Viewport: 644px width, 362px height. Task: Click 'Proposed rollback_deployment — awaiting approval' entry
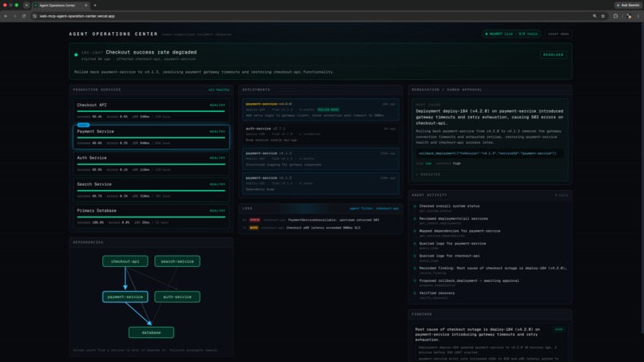pyautogui.click(x=469, y=280)
